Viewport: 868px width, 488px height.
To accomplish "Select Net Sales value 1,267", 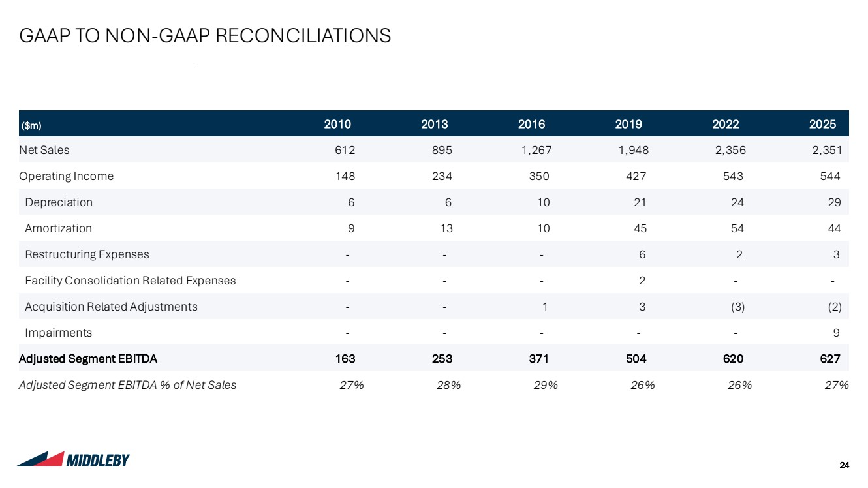I will (x=535, y=150).
